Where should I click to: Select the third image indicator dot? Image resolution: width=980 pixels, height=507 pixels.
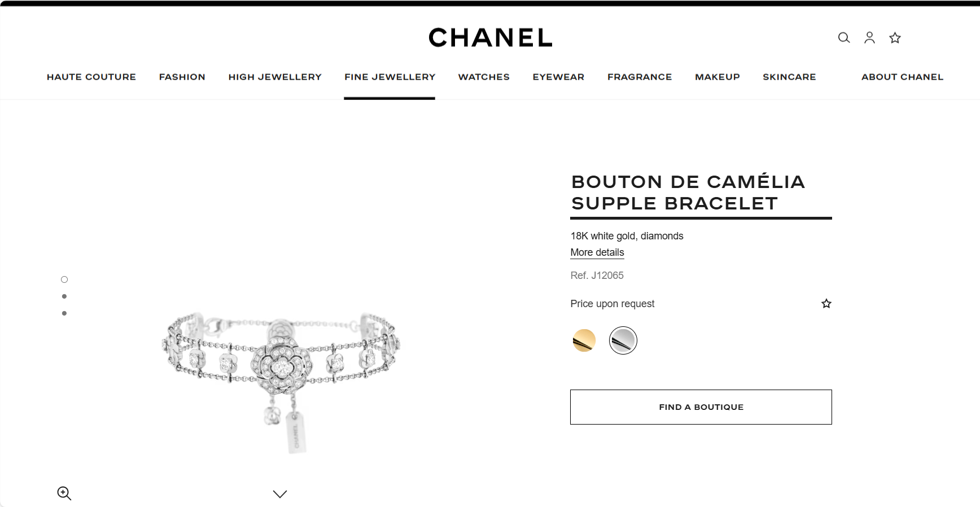[x=64, y=313]
